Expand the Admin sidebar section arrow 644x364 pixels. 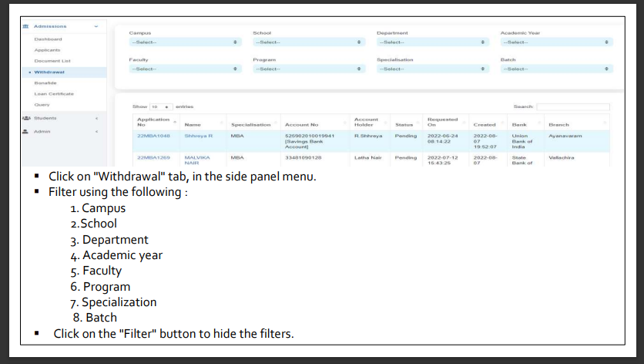[96, 131]
